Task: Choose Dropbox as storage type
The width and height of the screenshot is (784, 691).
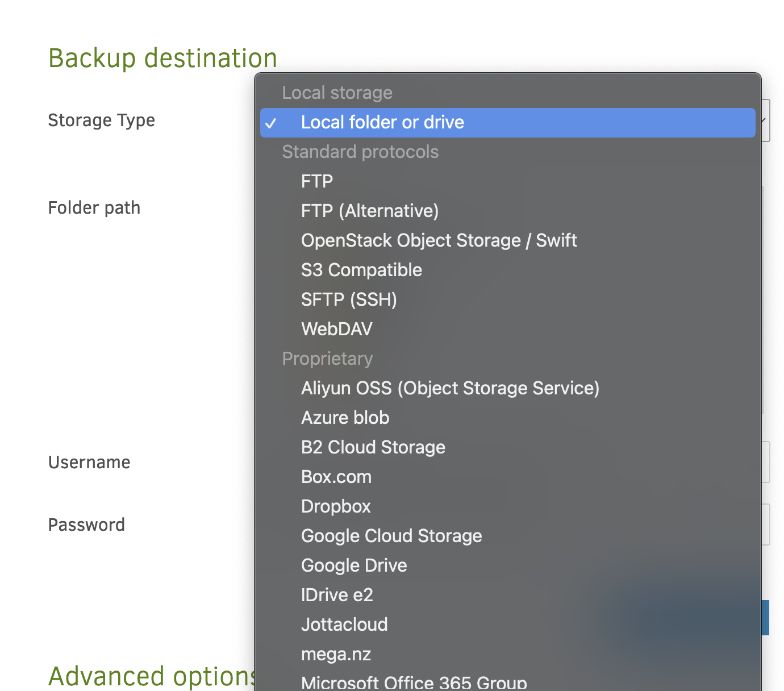Action: (507, 506)
